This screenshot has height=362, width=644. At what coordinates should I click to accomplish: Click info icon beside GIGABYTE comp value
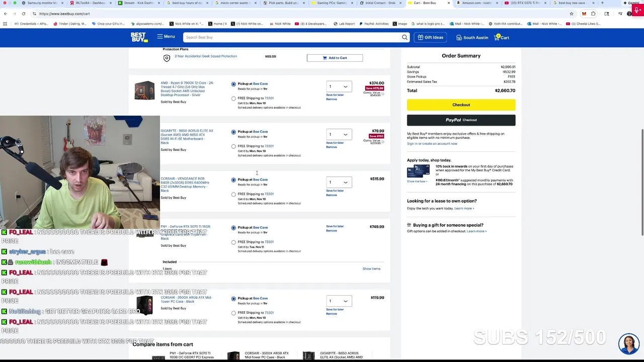click(382, 142)
